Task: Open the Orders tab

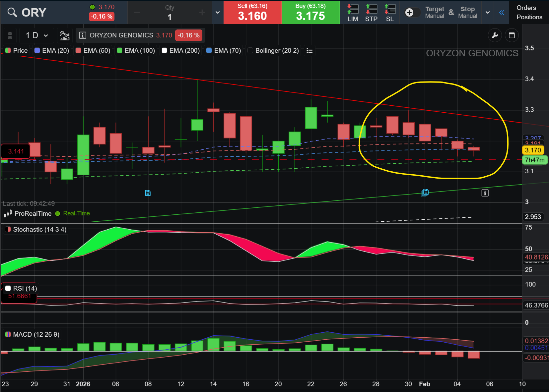Action: point(526,8)
